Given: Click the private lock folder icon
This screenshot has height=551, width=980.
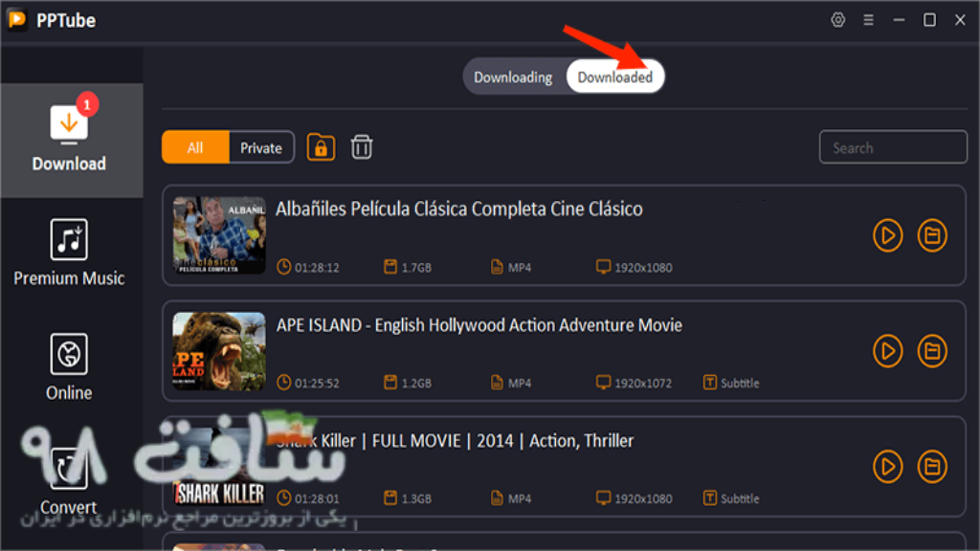Looking at the screenshot, I should tap(321, 147).
